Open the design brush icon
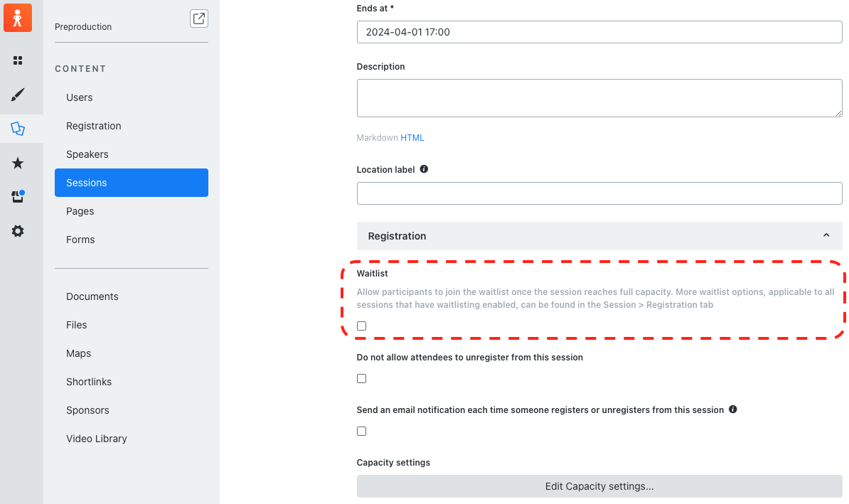The height and width of the screenshot is (504, 849). coord(18,95)
